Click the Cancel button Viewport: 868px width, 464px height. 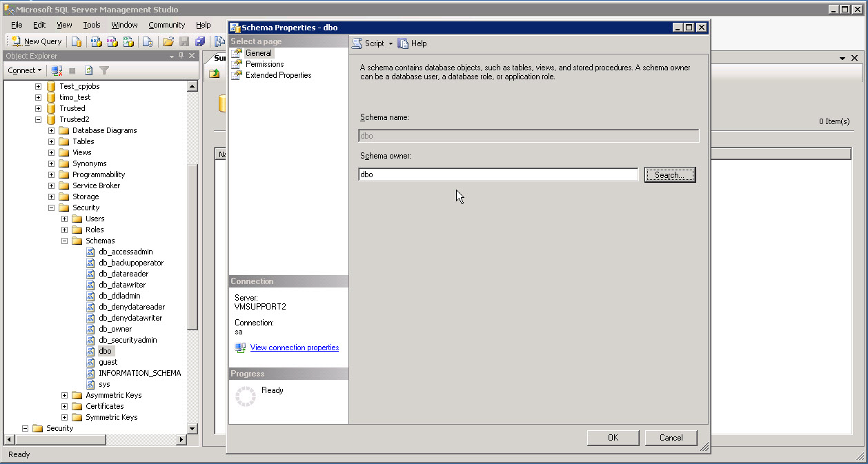[x=671, y=438]
